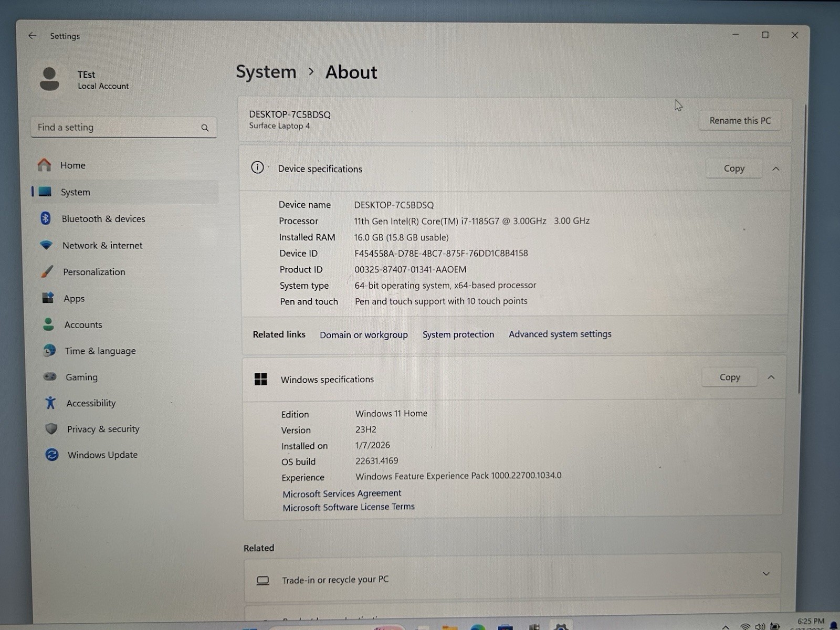Viewport: 840px width, 630px height.
Task: Click the Device ID value F454558A-D78E-4BC7-875F-76DD1C8B4158
Action: click(x=441, y=253)
